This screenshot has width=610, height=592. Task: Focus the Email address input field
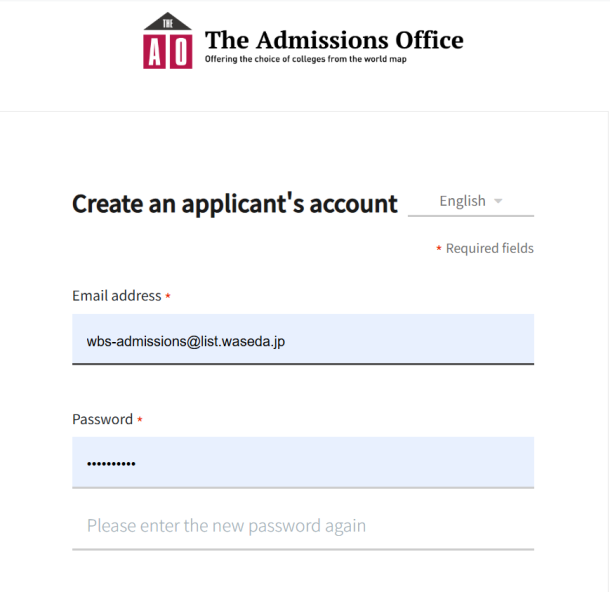(x=303, y=339)
